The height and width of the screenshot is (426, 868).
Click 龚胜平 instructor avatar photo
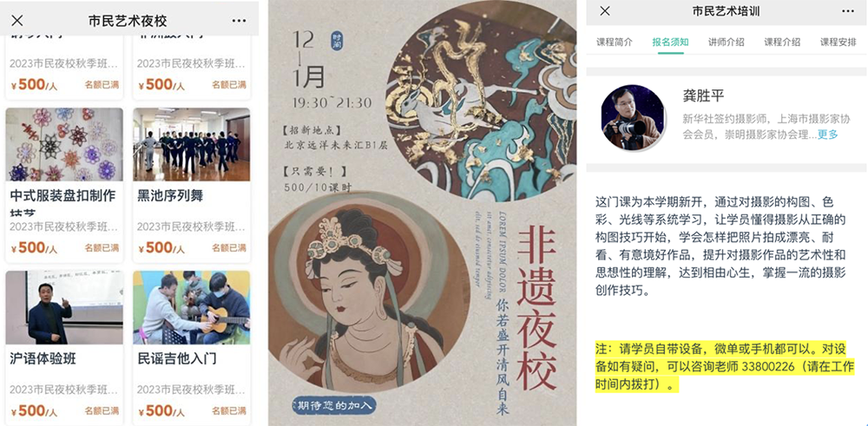point(634,117)
